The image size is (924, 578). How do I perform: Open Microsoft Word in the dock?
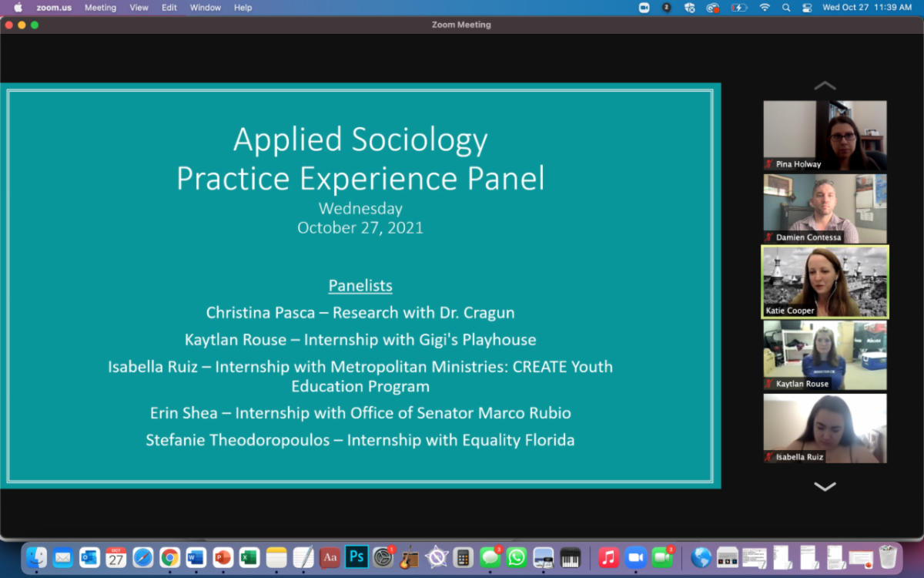[196, 556]
